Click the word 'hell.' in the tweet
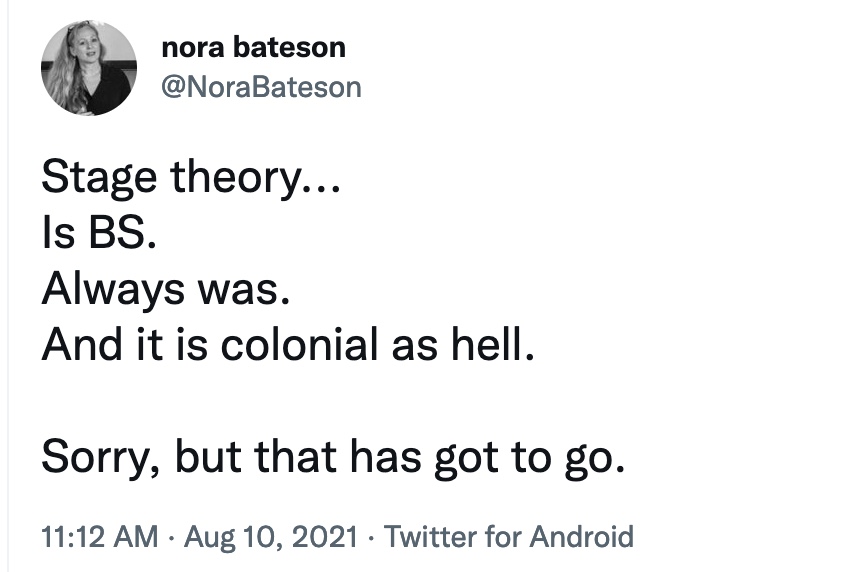Viewport: 846px width, 572px height. pyautogui.click(x=493, y=345)
